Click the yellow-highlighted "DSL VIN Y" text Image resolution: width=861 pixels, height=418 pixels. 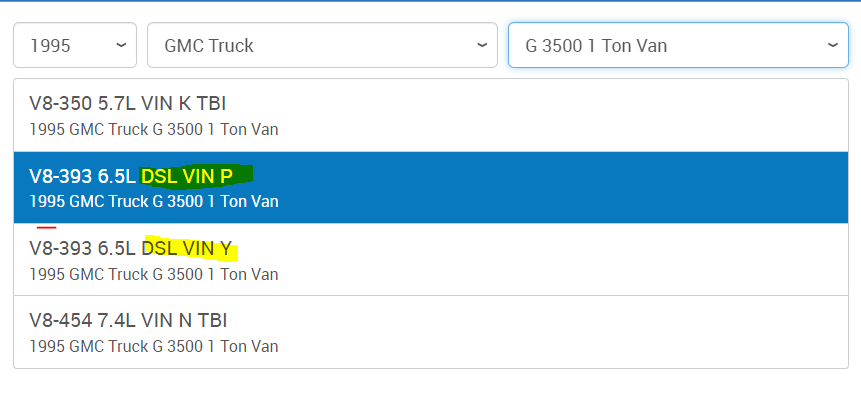[191, 249]
